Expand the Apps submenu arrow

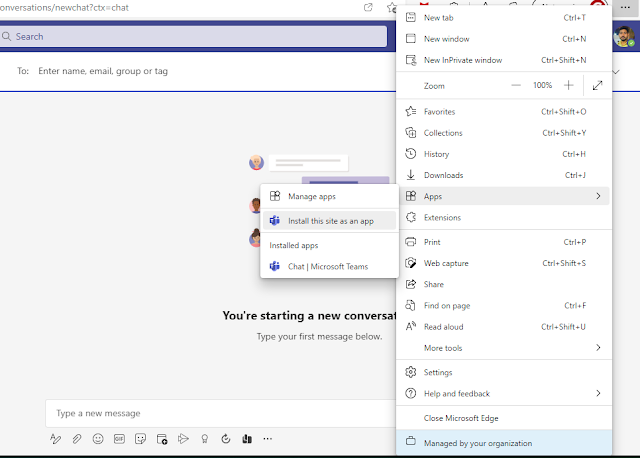click(x=598, y=196)
